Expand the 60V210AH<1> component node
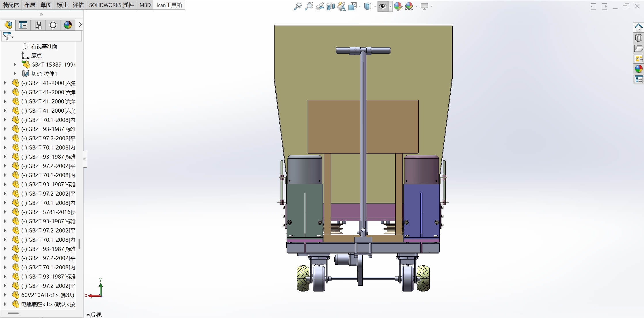Viewport: 644px width, 318px height. [x=5, y=295]
